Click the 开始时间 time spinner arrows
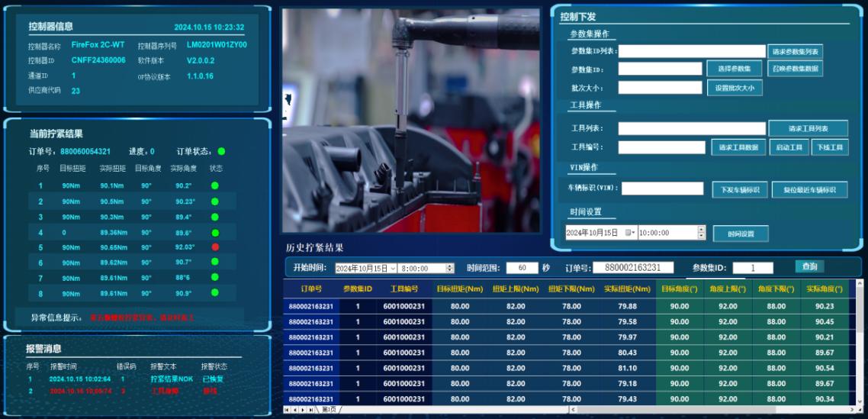Screen dimensions: 868x419 (450, 269)
